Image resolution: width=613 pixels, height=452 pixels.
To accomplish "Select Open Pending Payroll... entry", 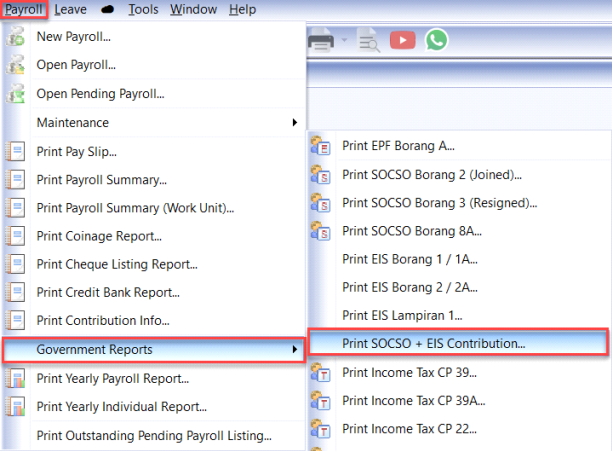I will pyautogui.click(x=100, y=93).
